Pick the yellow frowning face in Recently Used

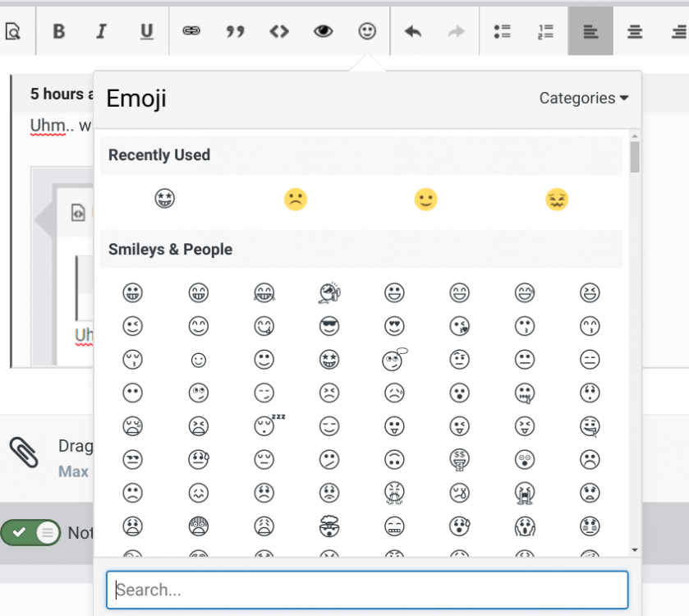coord(295,200)
